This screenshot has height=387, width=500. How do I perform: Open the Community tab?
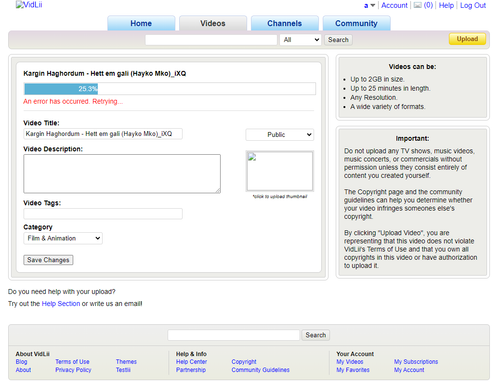[356, 23]
